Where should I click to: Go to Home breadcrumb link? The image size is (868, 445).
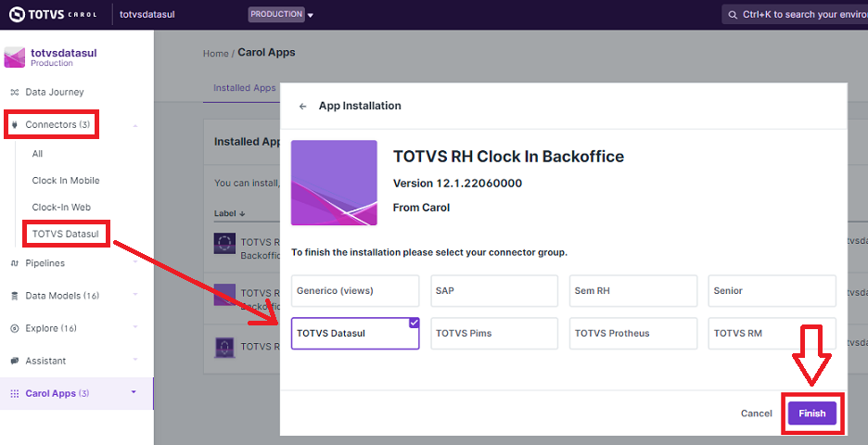pos(215,54)
